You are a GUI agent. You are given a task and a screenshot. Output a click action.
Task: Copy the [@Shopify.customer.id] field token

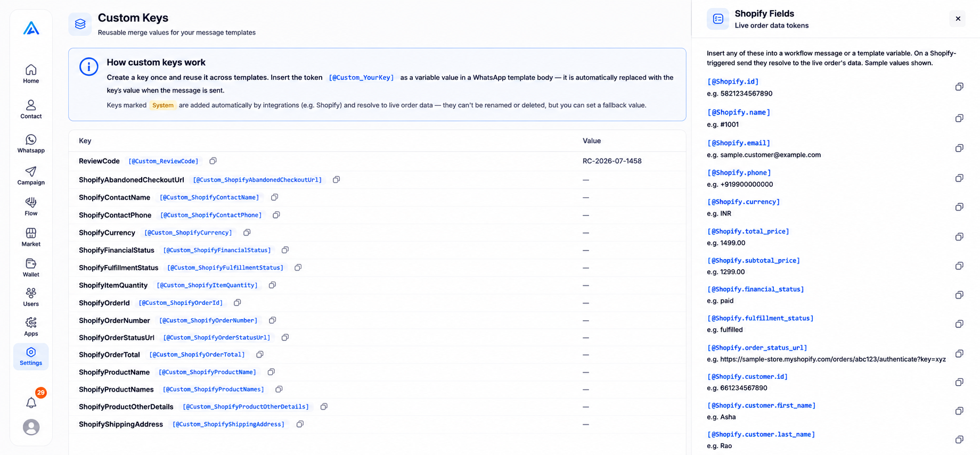[959, 382]
